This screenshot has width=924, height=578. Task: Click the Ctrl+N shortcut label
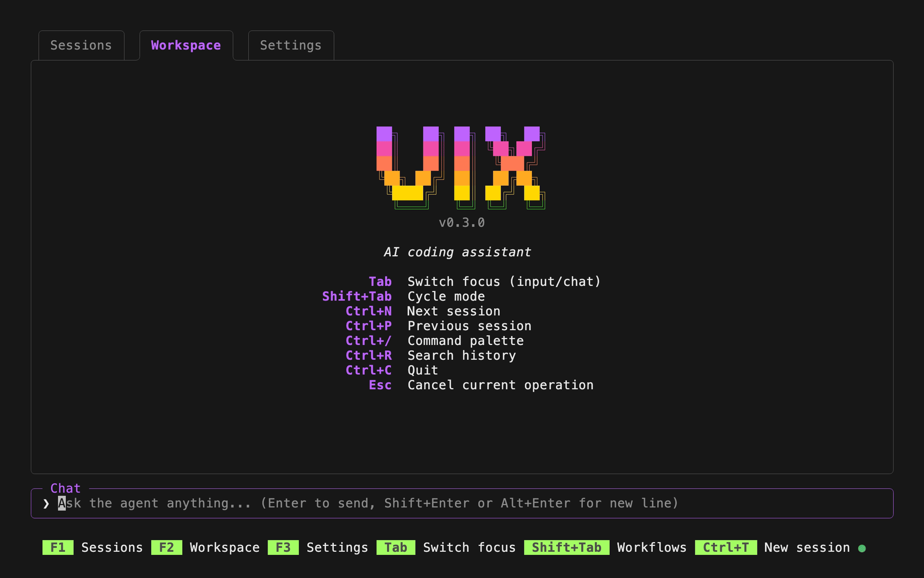pyautogui.click(x=368, y=311)
